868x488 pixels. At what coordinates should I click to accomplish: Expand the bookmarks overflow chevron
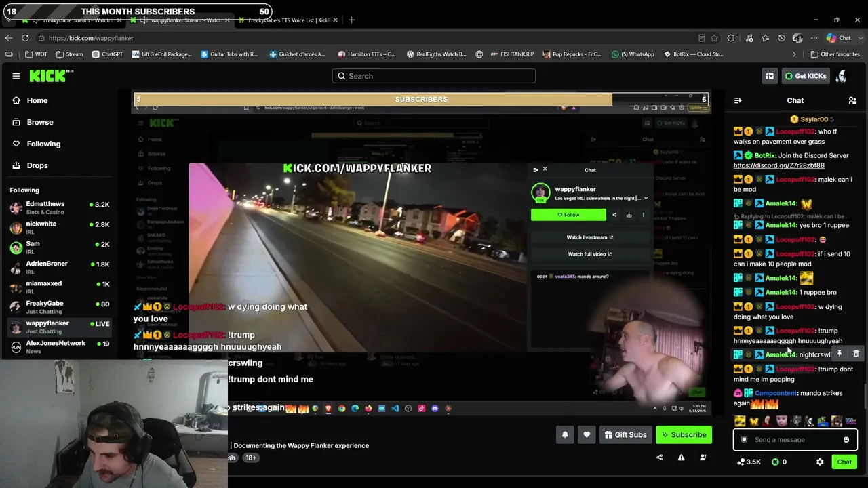coord(794,54)
